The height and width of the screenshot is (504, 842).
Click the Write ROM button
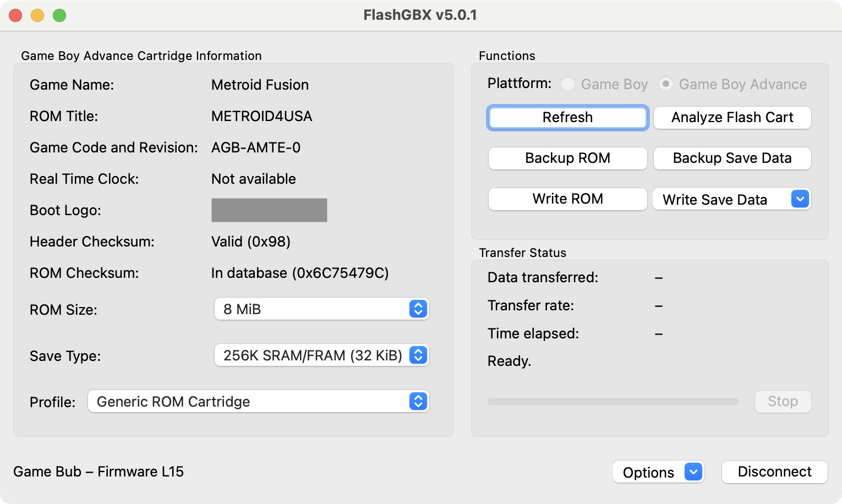click(x=567, y=199)
